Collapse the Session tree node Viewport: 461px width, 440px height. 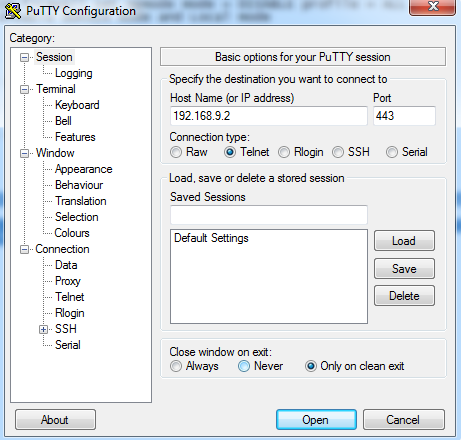(24, 57)
